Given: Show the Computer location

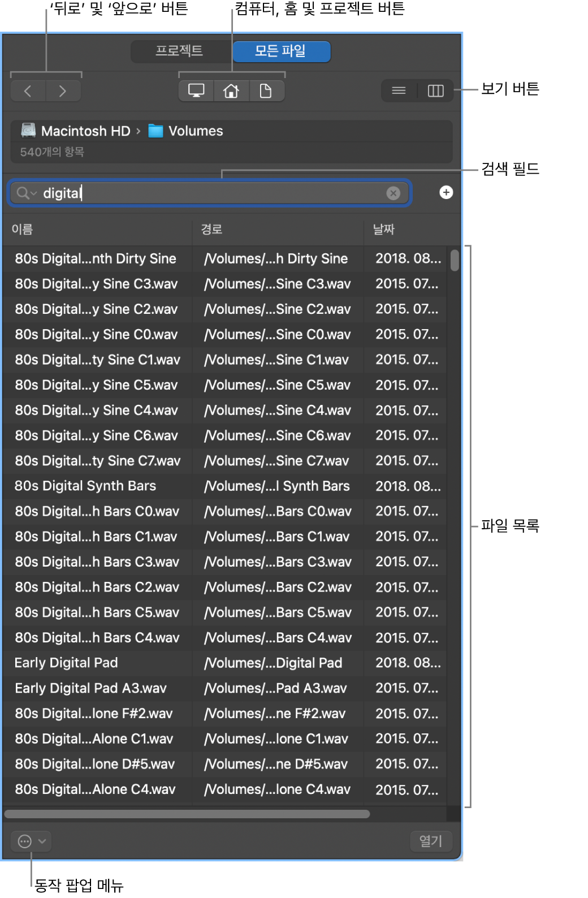Looking at the screenshot, I should coord(196,91).
